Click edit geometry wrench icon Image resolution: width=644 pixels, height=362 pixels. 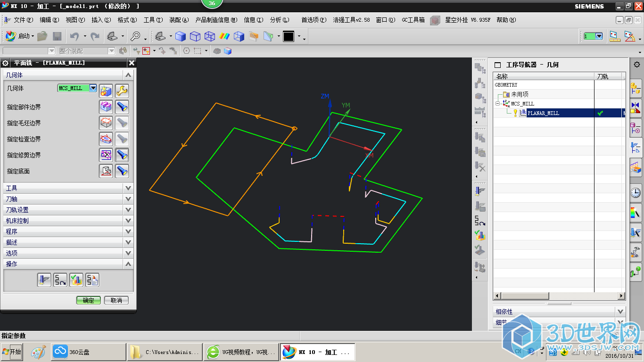coord(122,91)
